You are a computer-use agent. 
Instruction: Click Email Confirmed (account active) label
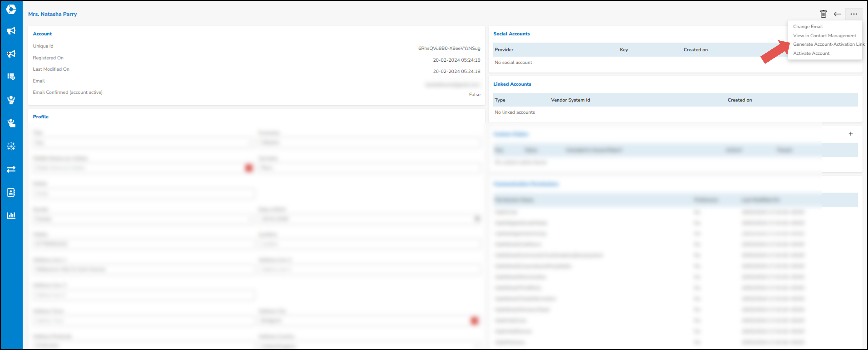pyautogui.click(x=67, y=92)
